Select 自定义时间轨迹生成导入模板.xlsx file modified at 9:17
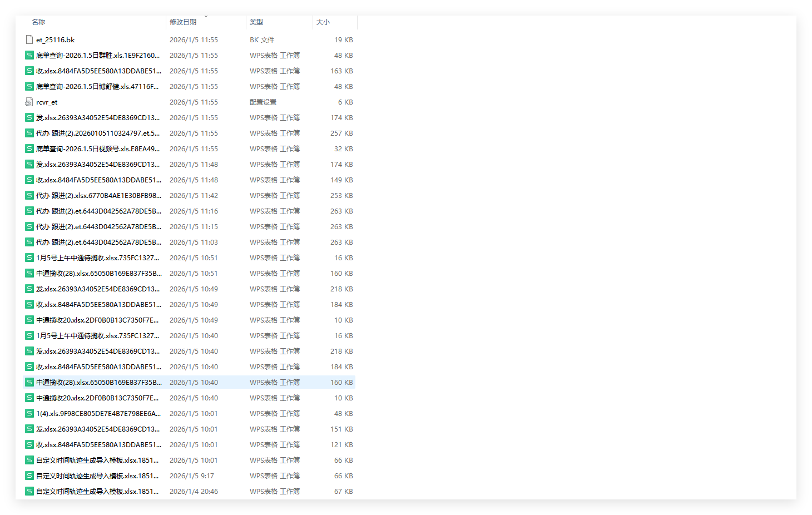Viewport: 812px width, 515px height. pos(97,476)
